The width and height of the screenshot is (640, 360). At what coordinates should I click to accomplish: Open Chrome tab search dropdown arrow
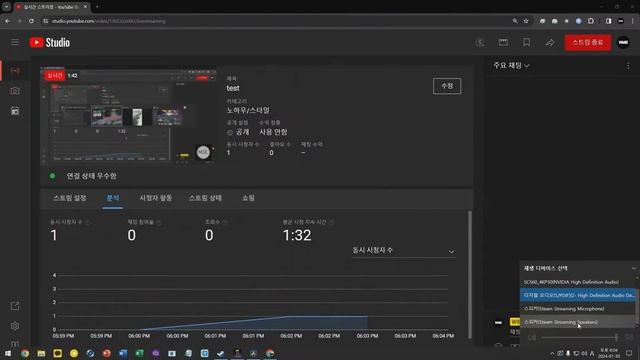coord(7,7)
